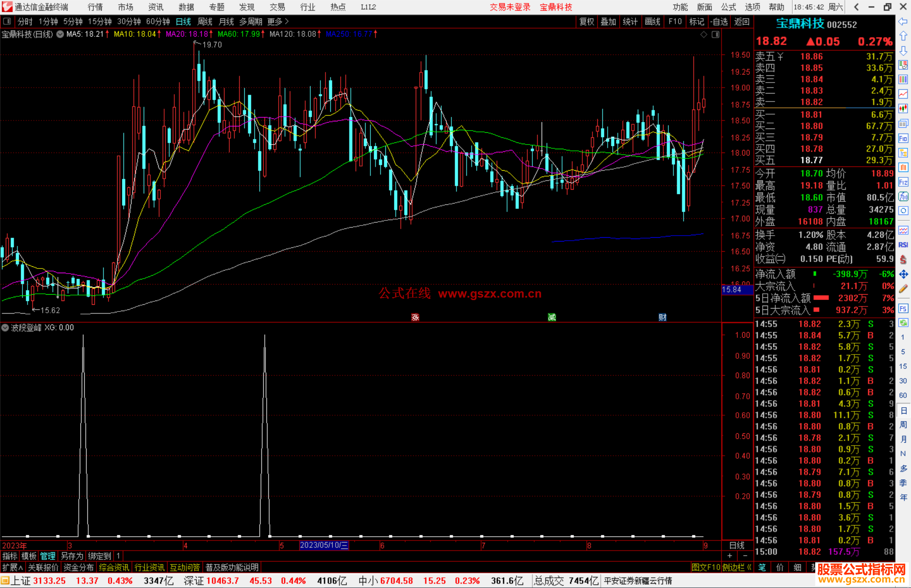Select the pencil drawing tool icon
Viewport: 911px width, 588px height.
[903, 289]
